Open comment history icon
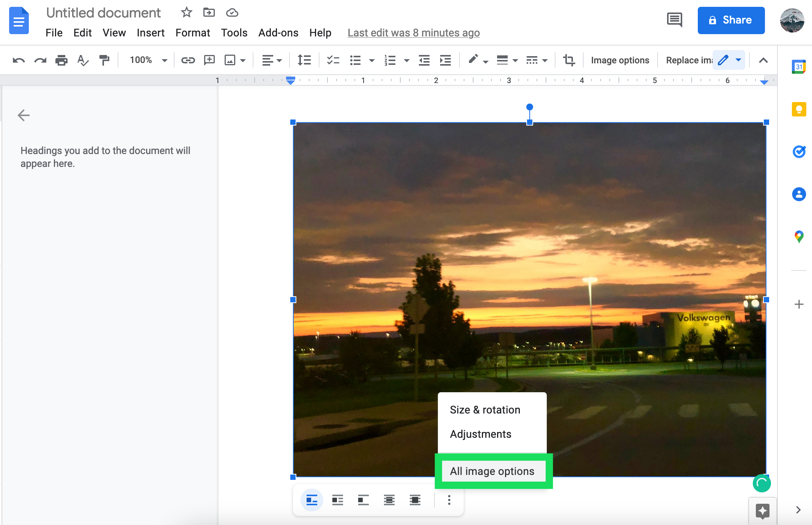812x525 pixels. point(674,20)
